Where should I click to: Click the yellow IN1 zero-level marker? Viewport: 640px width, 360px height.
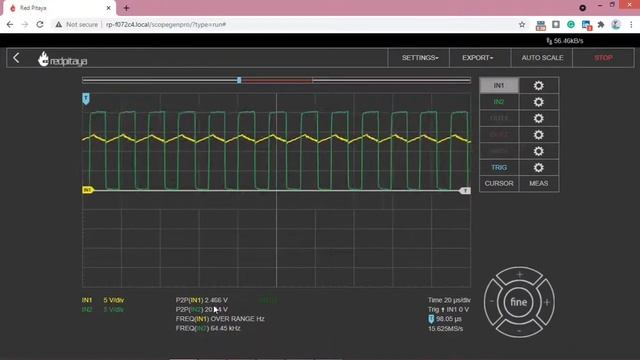87,190
